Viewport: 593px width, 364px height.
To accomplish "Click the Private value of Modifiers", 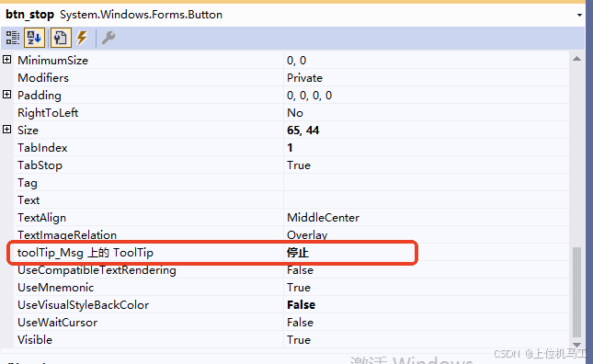I will pyautogui.click(x=304, y=78).
